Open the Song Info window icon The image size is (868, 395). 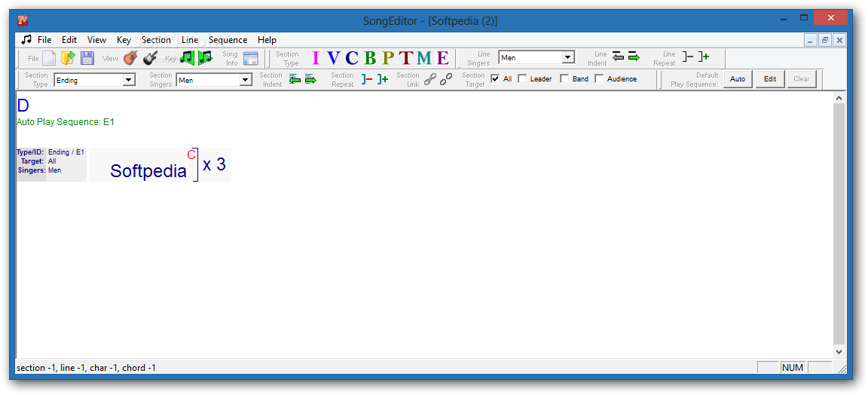[x=250, y=58]
